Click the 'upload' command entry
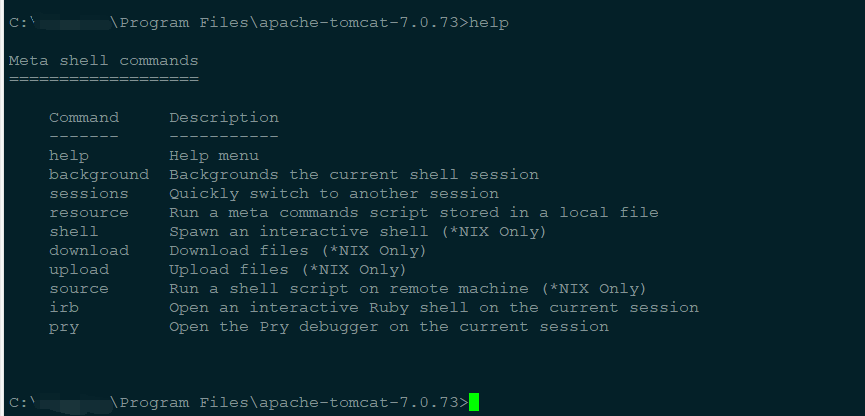865x416 pixels. (79, 270)
